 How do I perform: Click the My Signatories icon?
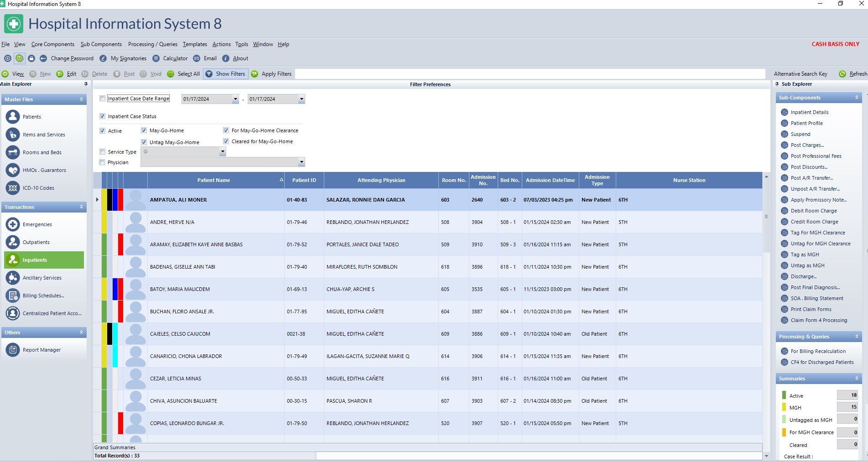[103, 58]
